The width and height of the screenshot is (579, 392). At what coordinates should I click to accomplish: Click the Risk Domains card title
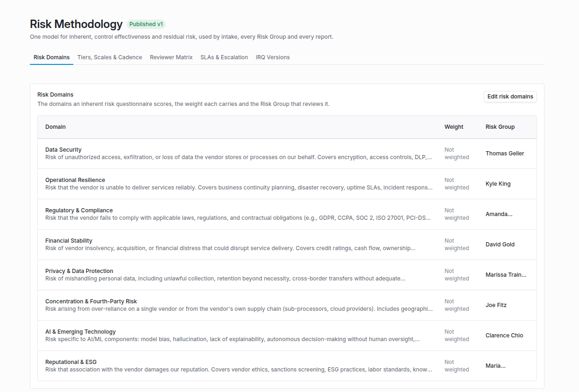(56, 95)
